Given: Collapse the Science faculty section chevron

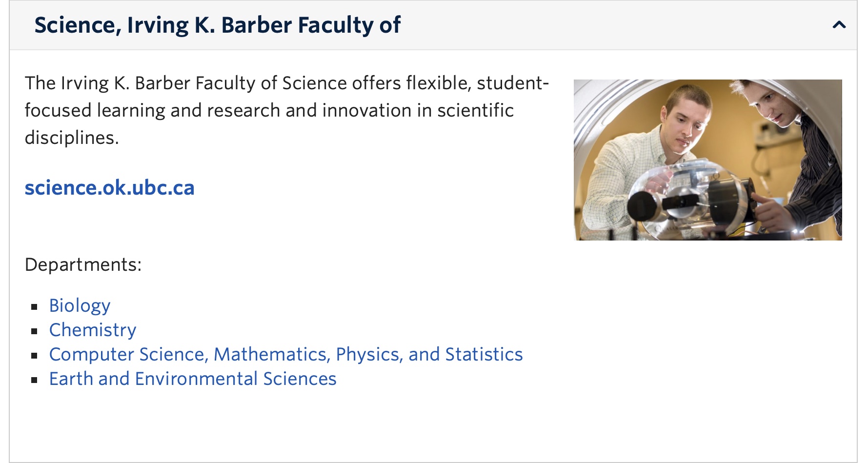Looking at the screenshot, I should point(839,25).
